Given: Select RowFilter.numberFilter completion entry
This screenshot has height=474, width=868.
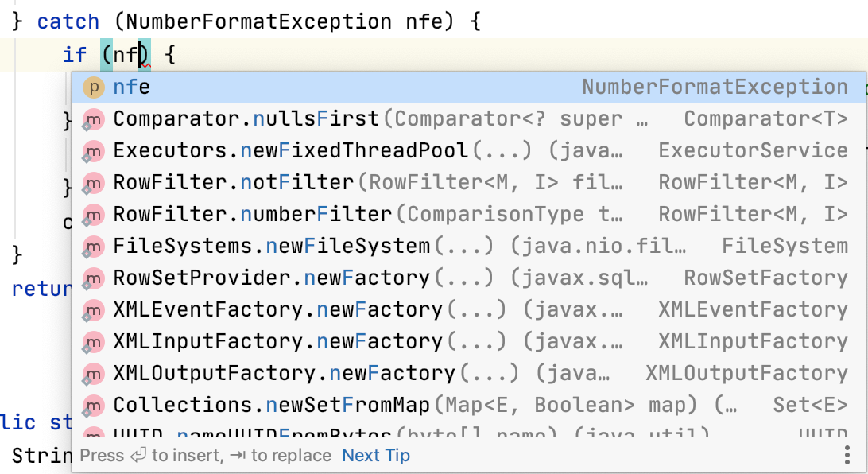Looking at the screenshot, I should pos(253,215).
